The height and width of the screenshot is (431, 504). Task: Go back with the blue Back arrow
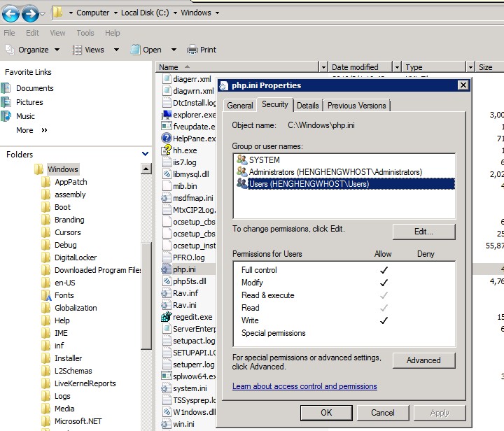click(x=10, y=13)
